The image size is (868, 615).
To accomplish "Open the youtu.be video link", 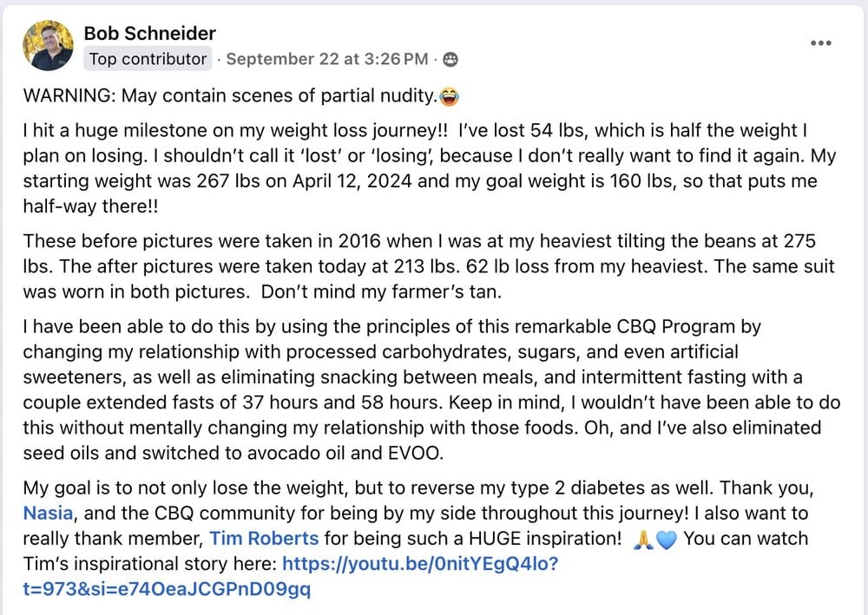I will 420,565.
